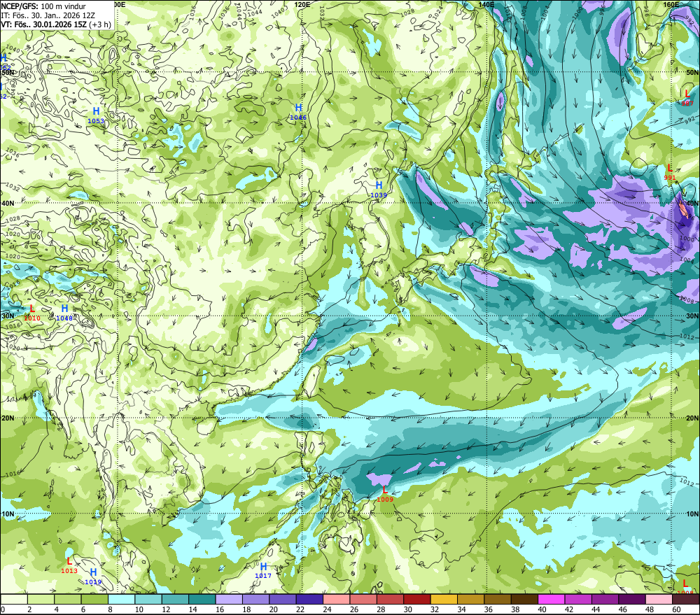
Task: Click the high pressure H marked 1046
Action: click(298, 108)
